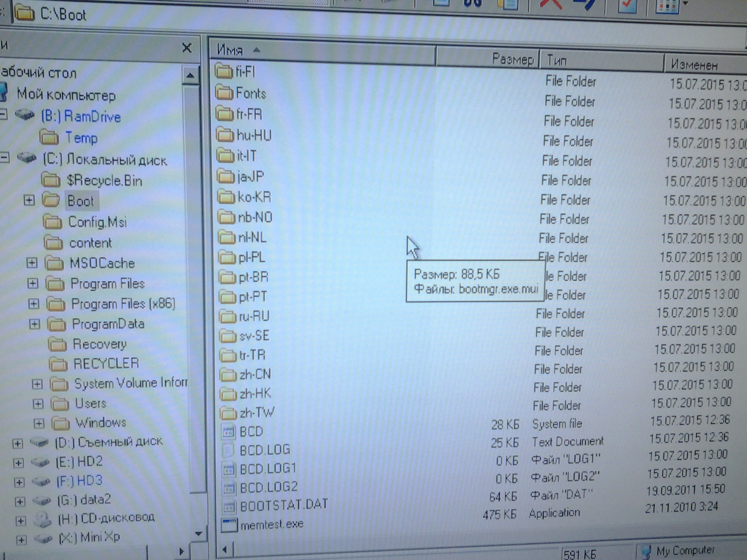The image size is (747, 560).
Task: Open the Views dropdown arrow in toolbar
Action: tap(685, 4)
